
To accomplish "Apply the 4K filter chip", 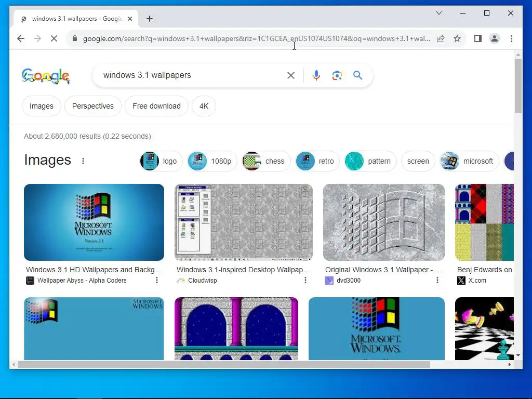I will 204,106.
